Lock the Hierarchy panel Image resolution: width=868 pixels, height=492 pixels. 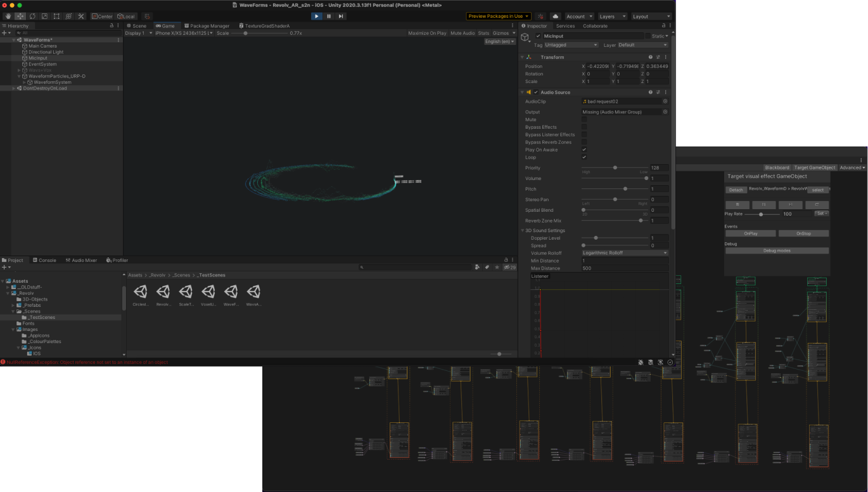point(112,25)
